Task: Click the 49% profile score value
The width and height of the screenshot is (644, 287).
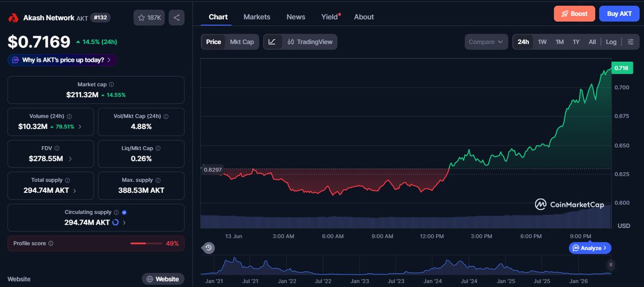Action: 172,243
